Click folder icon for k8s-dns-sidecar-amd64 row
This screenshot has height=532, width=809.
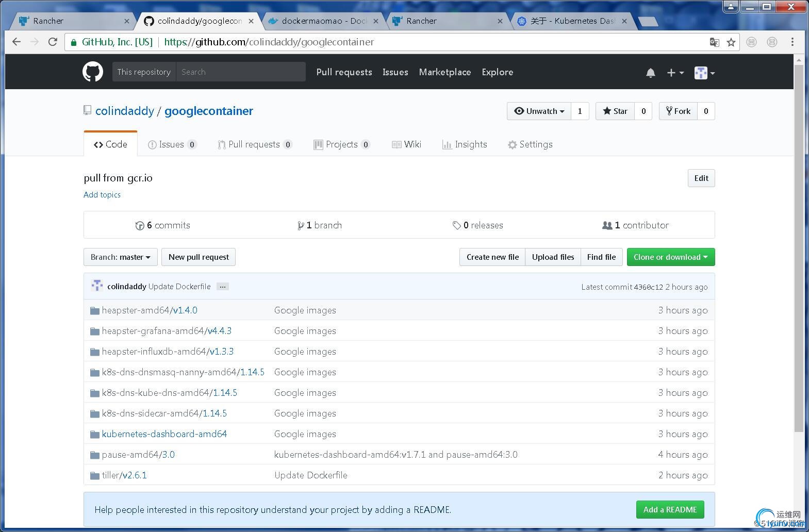pyautogui.click(x=95, y=414)
